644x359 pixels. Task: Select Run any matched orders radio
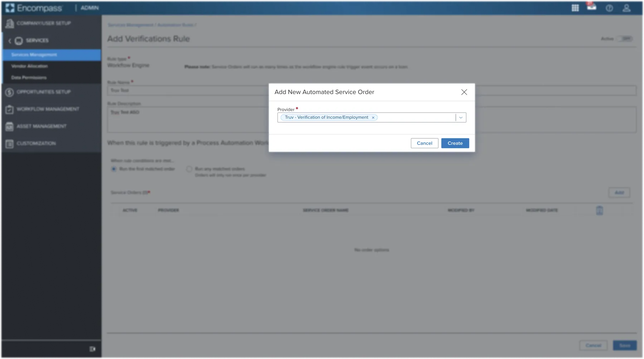point(189,169)
